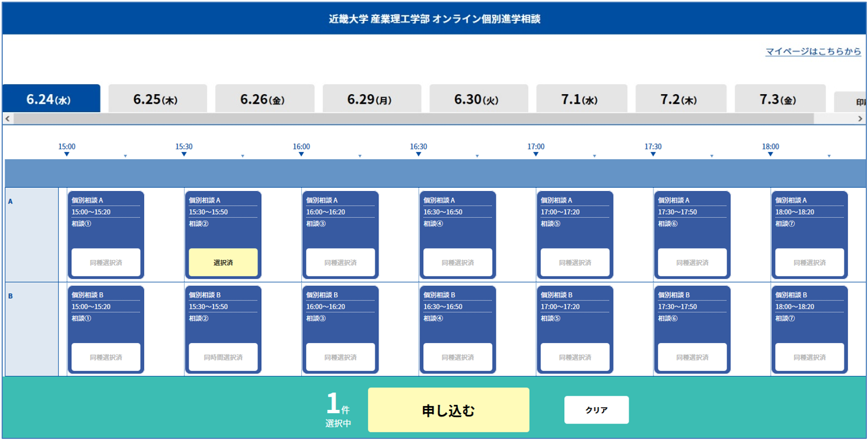The width and height of the screenshot is (868, 440).
Task: Click 同種選択済 on 個別相談 B 16:30 slot
Action: pos(457,357)
